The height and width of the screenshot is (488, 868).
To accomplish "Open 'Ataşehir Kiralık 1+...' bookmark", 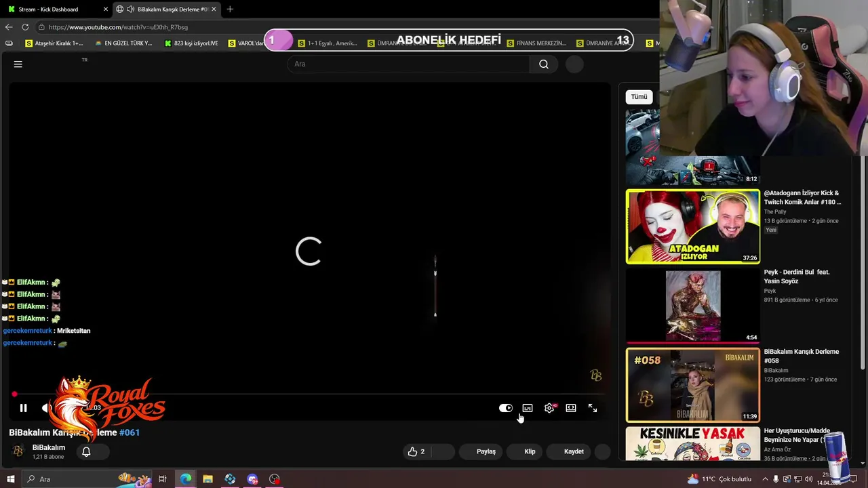I will pyautogui.click(x=54, y=43).
